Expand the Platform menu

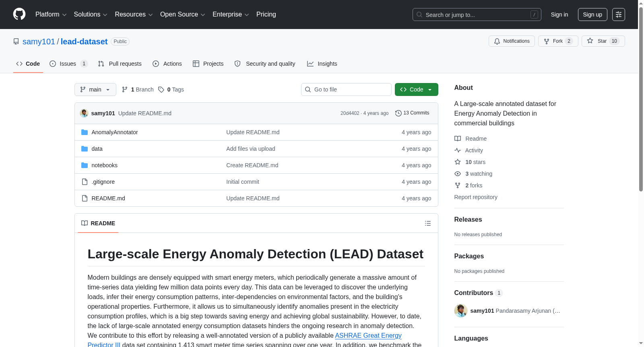[x=51, y=15]
